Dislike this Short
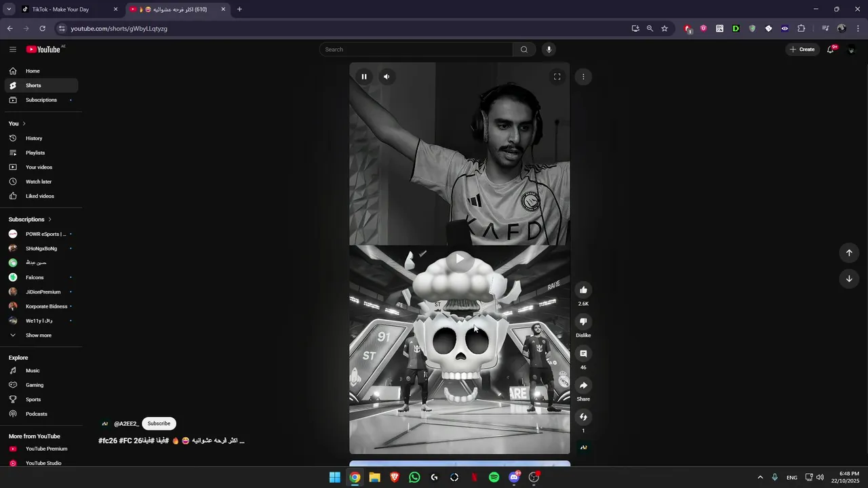868x488 pixels. (x=583, y=322)
